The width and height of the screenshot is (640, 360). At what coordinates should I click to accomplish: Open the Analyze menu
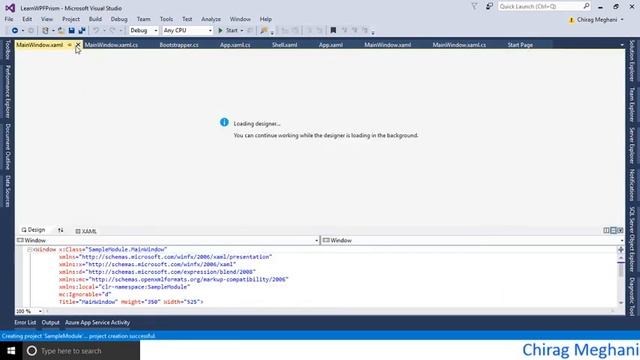point(211,19)
